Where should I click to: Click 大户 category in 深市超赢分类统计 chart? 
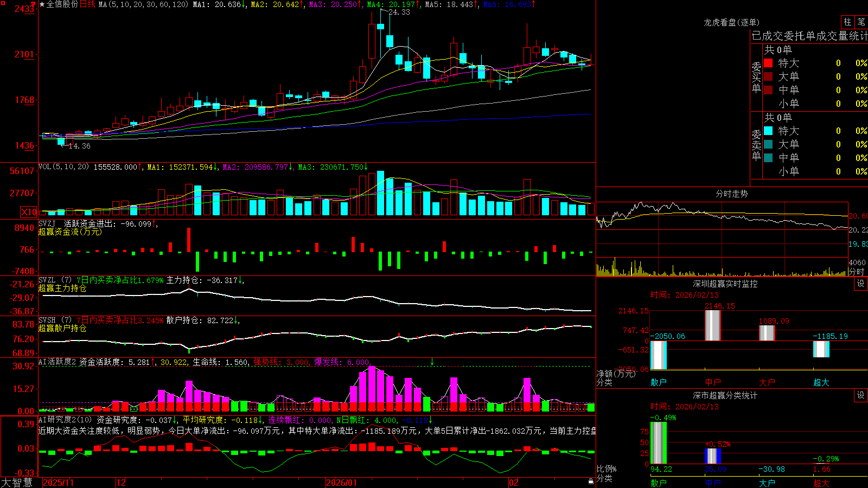767,483
